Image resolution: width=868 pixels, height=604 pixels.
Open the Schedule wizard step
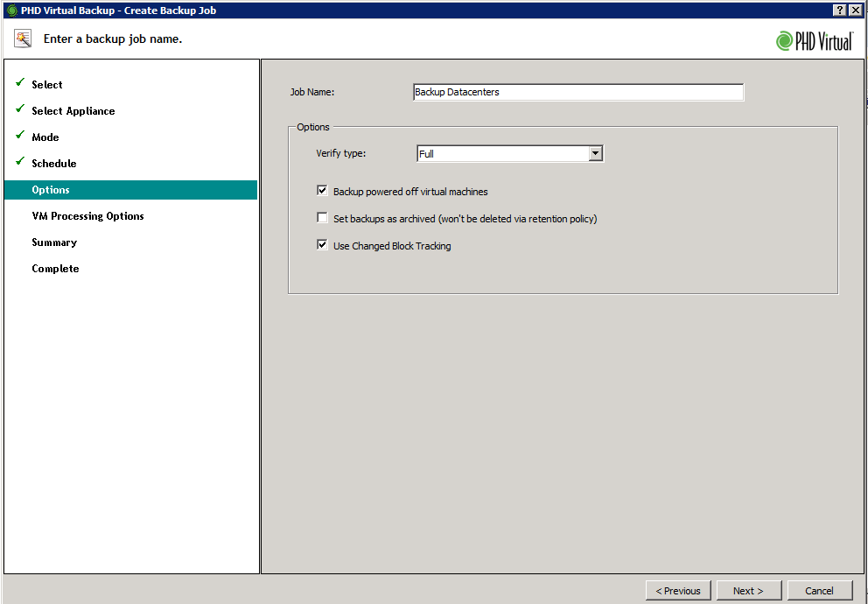tap(54, 164)
